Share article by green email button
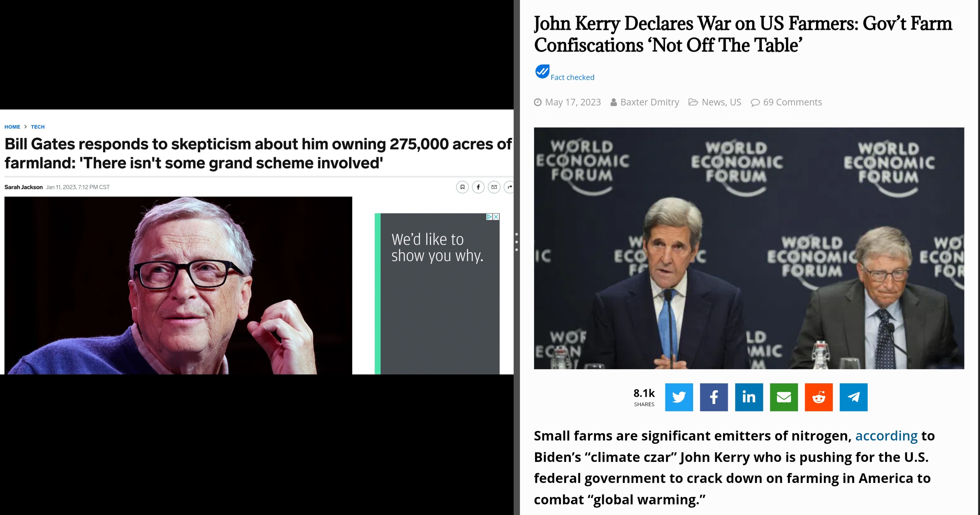Screen dimensions: 980x515 coord(784,397)
